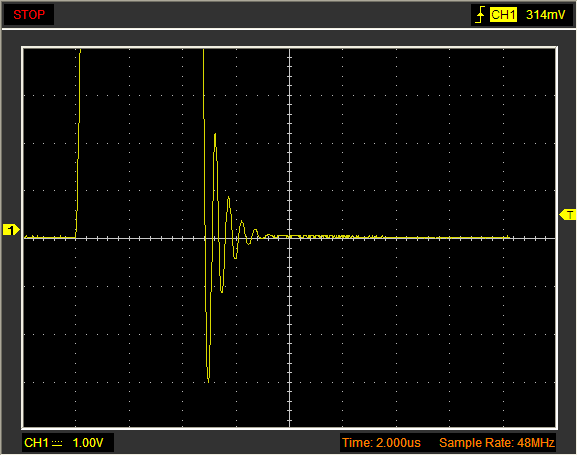The height and width of the screenshot is (456, 578).
Task: Click the right end of the baseline trace
Action: [x=509, y=237]
